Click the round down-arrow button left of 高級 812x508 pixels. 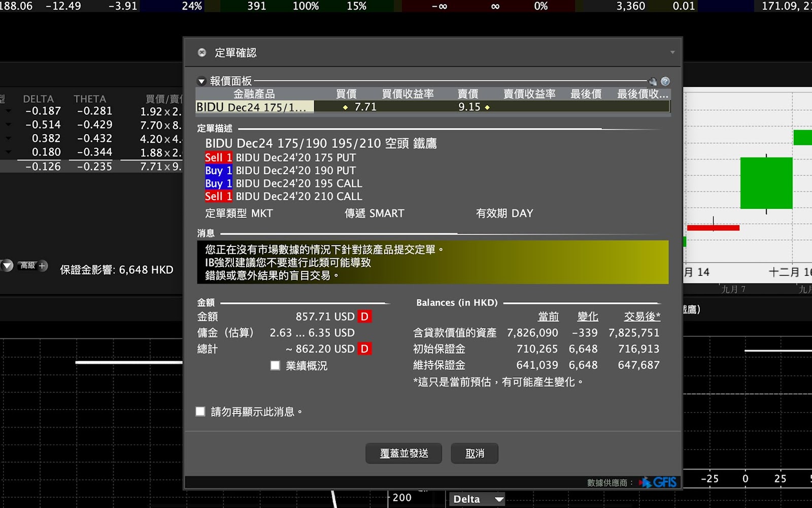tap(7, 266)
